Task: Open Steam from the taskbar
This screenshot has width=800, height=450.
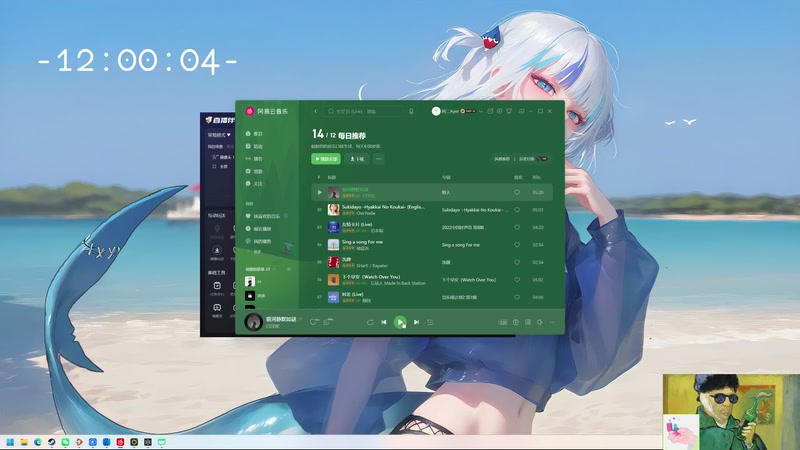Action: pyautogui.click(x=52, y=442)
